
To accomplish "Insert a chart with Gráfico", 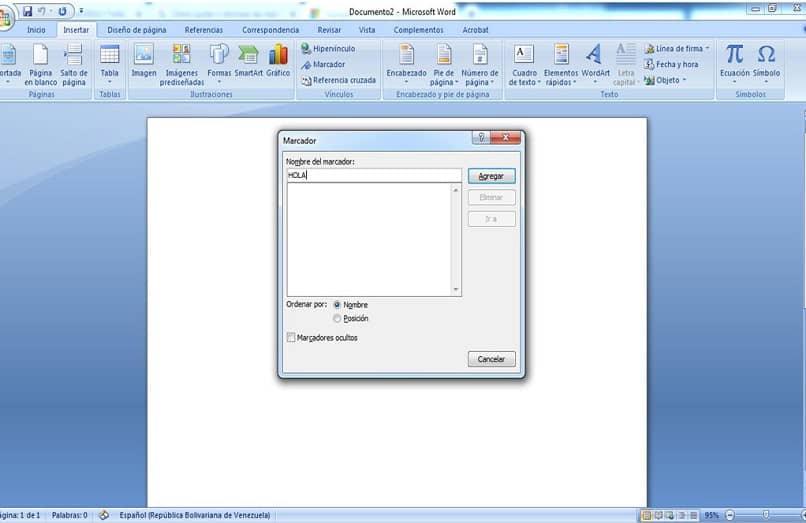I will pos(278,61).
